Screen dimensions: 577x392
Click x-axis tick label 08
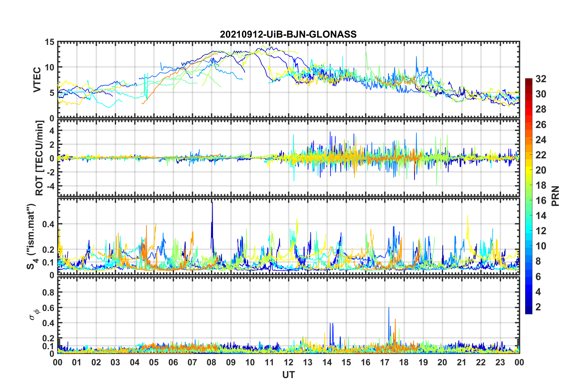211,363
